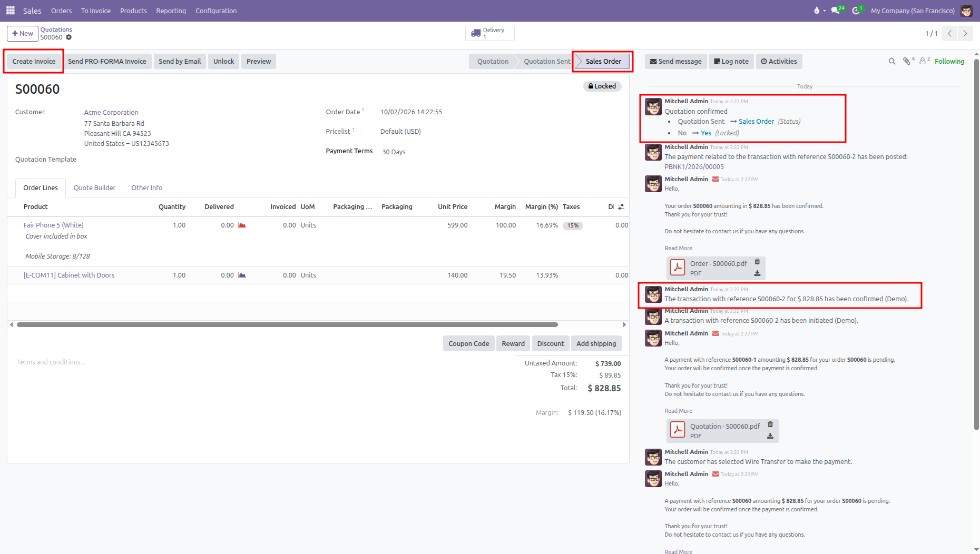980x554 pixels.
Task: Toggle the Following subscription
Action: pos(949,62)
